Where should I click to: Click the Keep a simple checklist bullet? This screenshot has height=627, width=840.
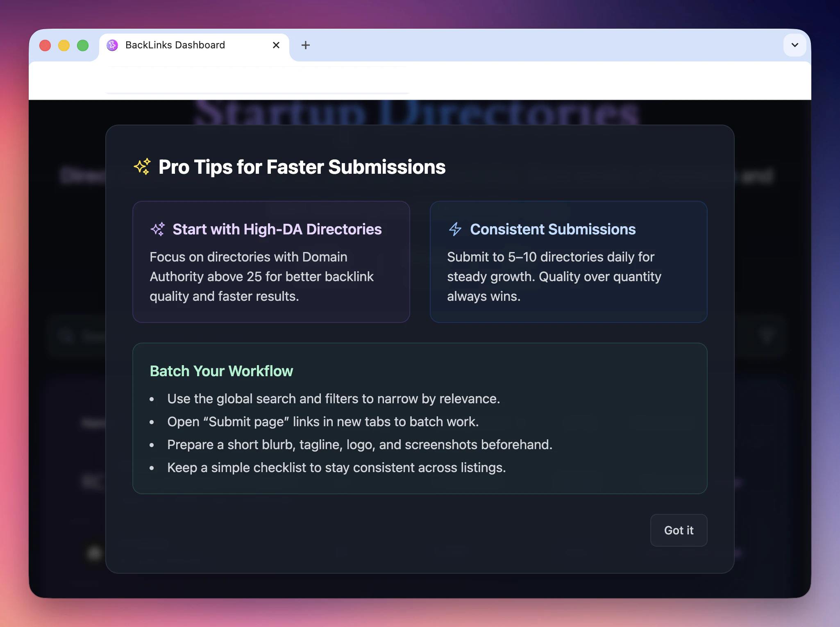coord(336,468)
